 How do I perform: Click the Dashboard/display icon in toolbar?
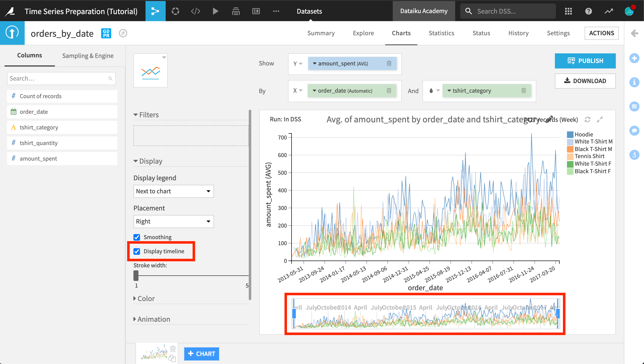click(x=256, y=11)
